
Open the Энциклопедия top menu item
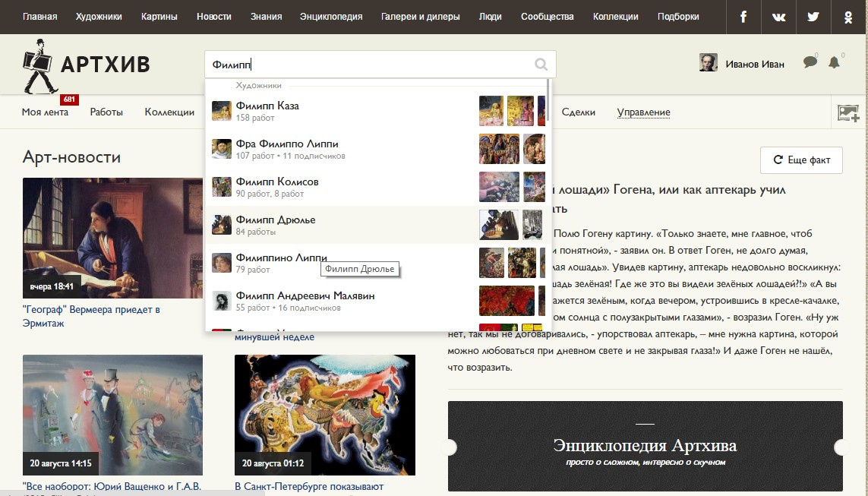point(331,17)
